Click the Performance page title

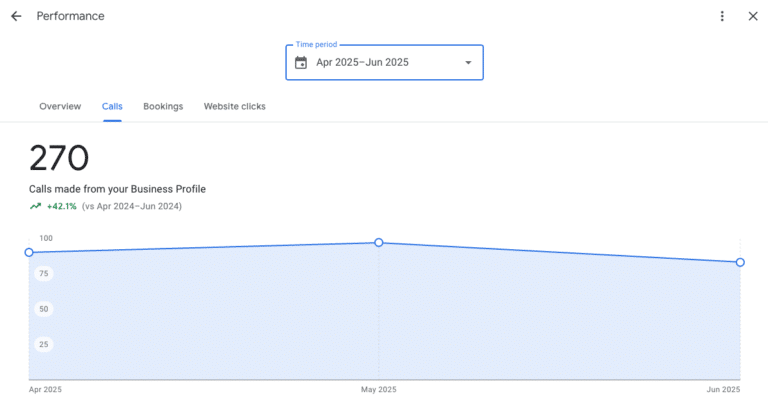click(71, 16)
